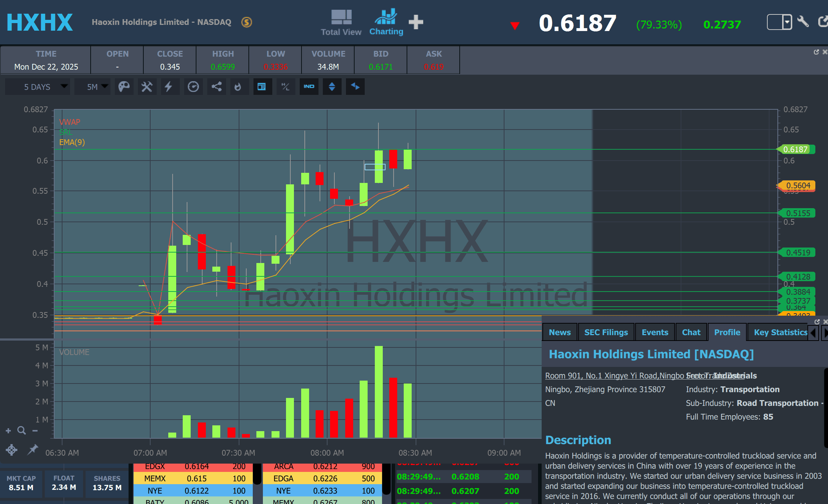Screen dimensions: 828x504
Task: Click the pin icon near time axis
Action: tap(33, 450)
